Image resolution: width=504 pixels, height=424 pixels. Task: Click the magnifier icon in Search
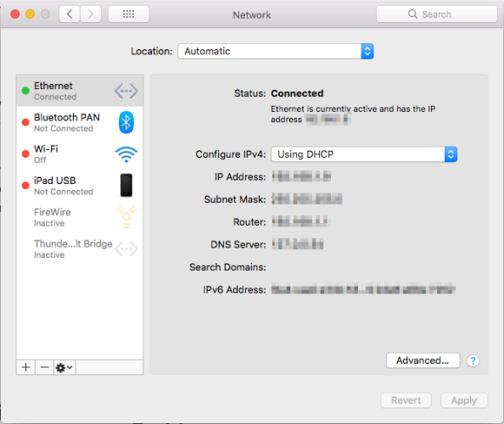point(412,14)
